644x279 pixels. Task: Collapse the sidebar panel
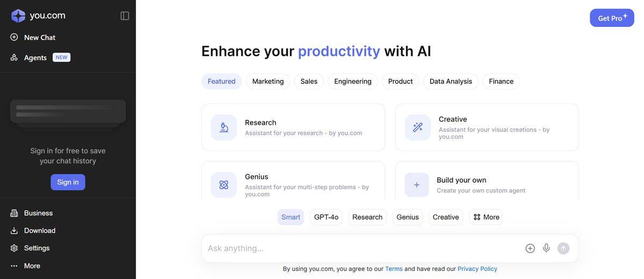[x=125, y=16]
